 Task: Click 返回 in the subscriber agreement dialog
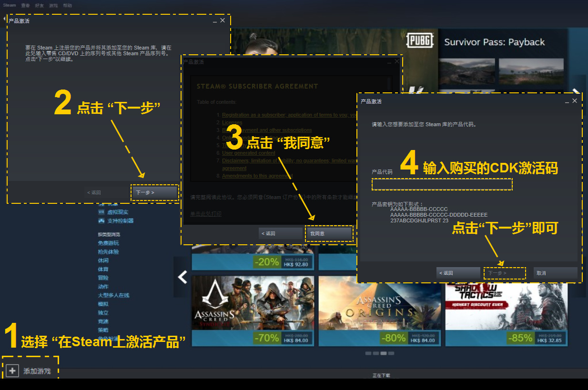pyautogui.click(x=281, y=233)
